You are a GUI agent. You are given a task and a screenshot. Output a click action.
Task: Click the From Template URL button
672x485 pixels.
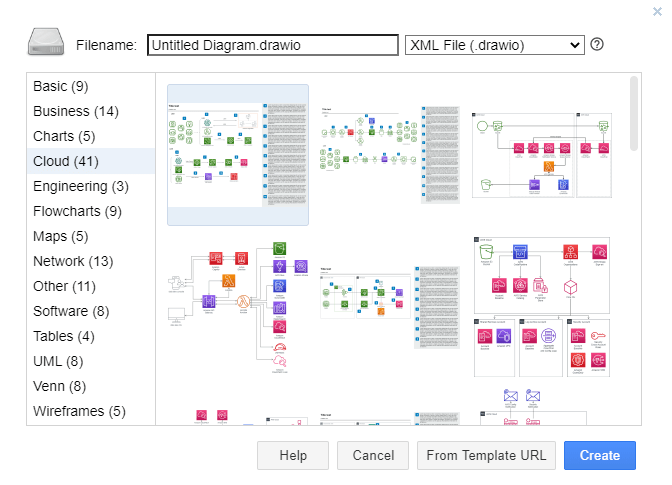click(x=486, y=455)
